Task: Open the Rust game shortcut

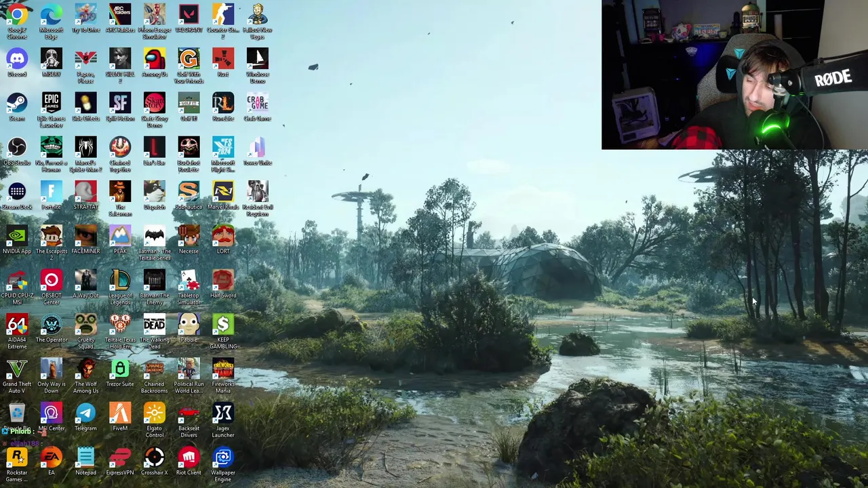Action: [x=223, y=62]
